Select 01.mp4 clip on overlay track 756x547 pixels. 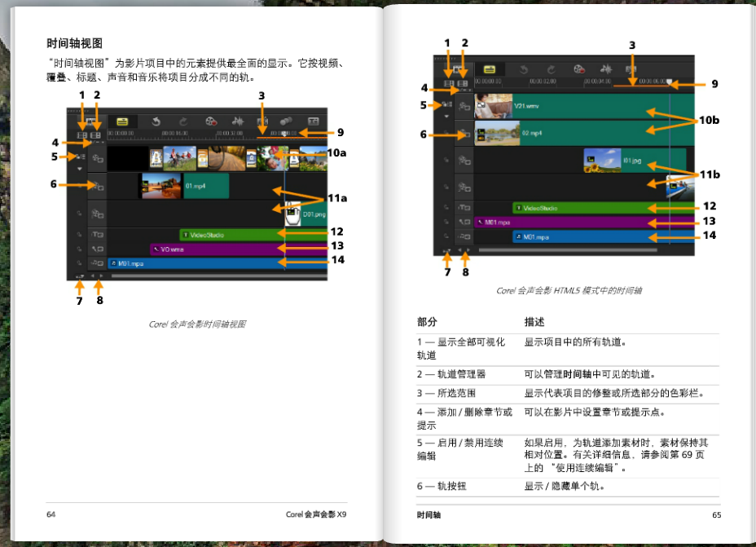[183, 186]
